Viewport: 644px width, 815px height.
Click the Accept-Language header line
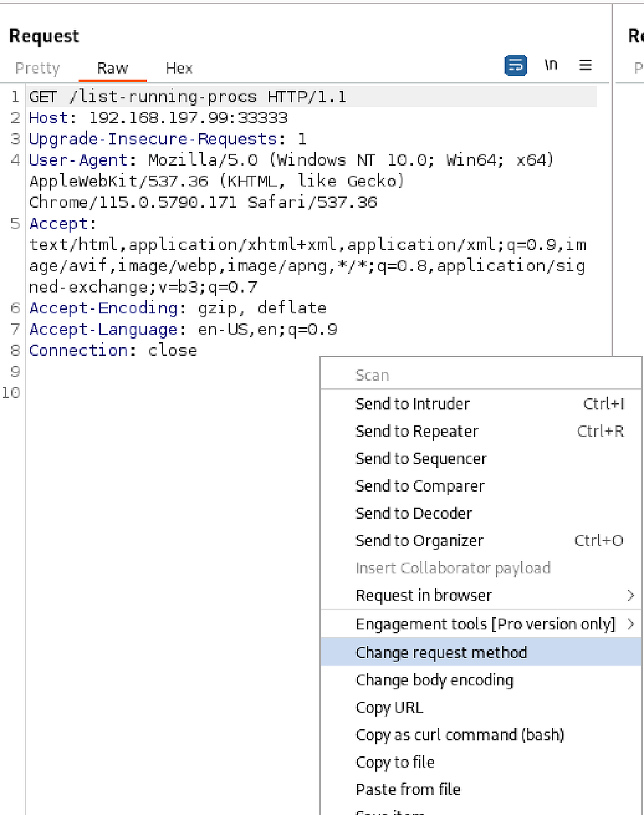click(183, 329)
